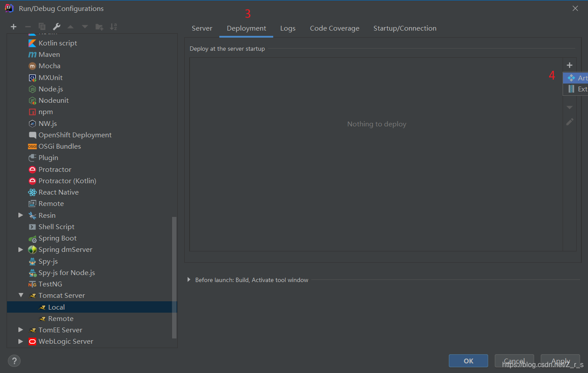Click the OK button
Image resolution: width=588 pixels, height=373 pixels.
[x=468, y=361]
